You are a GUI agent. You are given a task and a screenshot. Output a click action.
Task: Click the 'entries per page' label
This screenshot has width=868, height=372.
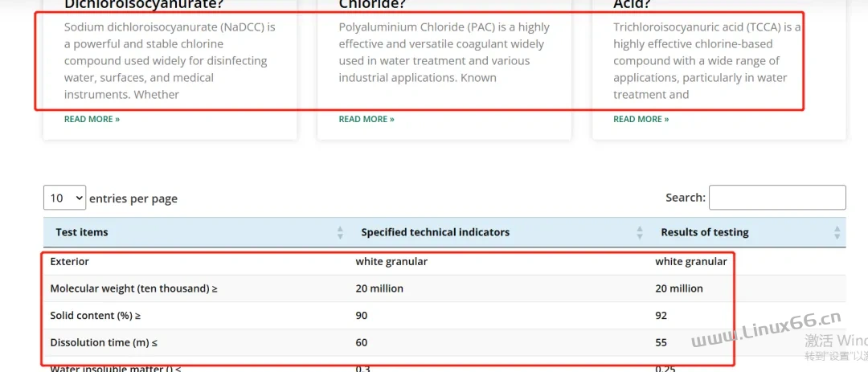click(x=133, y=198)
